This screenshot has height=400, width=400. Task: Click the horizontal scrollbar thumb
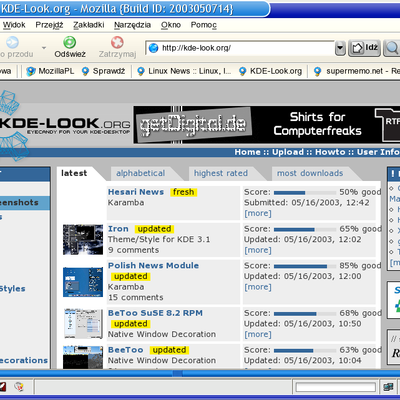(x=177, y=373)
